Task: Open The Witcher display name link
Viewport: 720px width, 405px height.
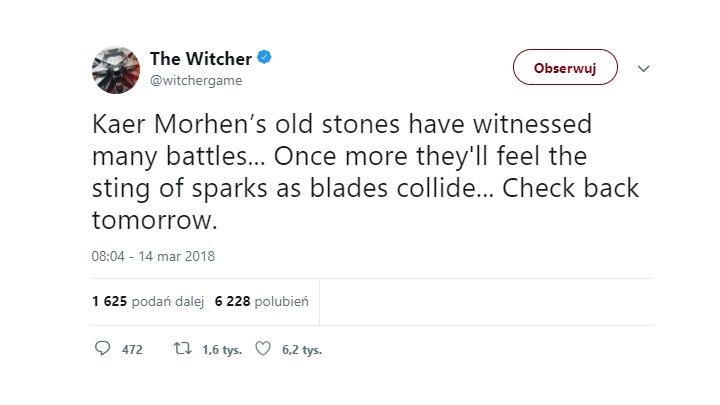Action: (x=199, y=58)
